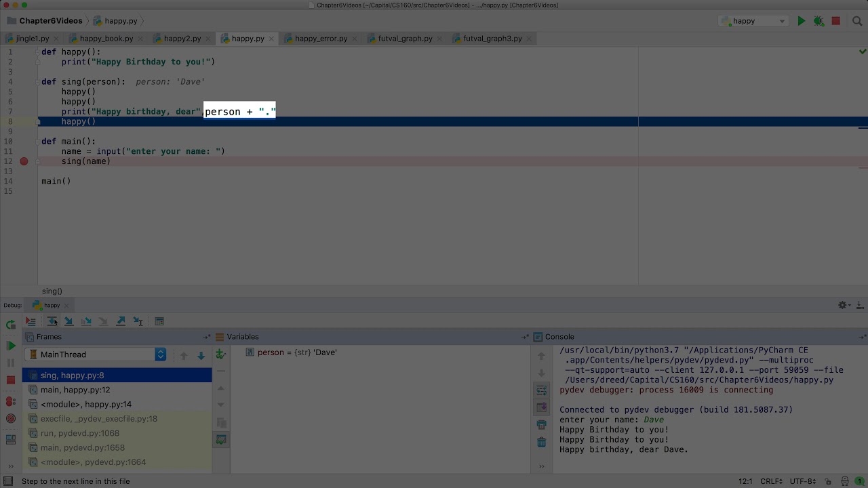Select next frame with down arrow
The image size is (868, 488).
[201, 355]
